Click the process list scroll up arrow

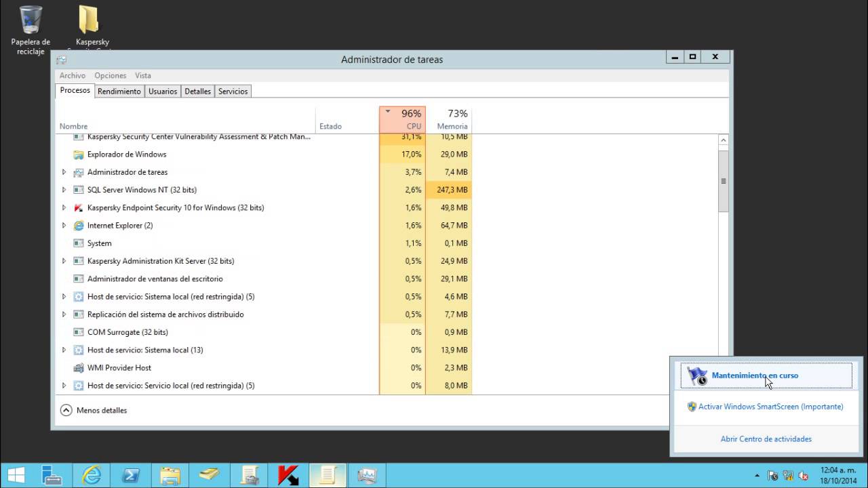724,140
